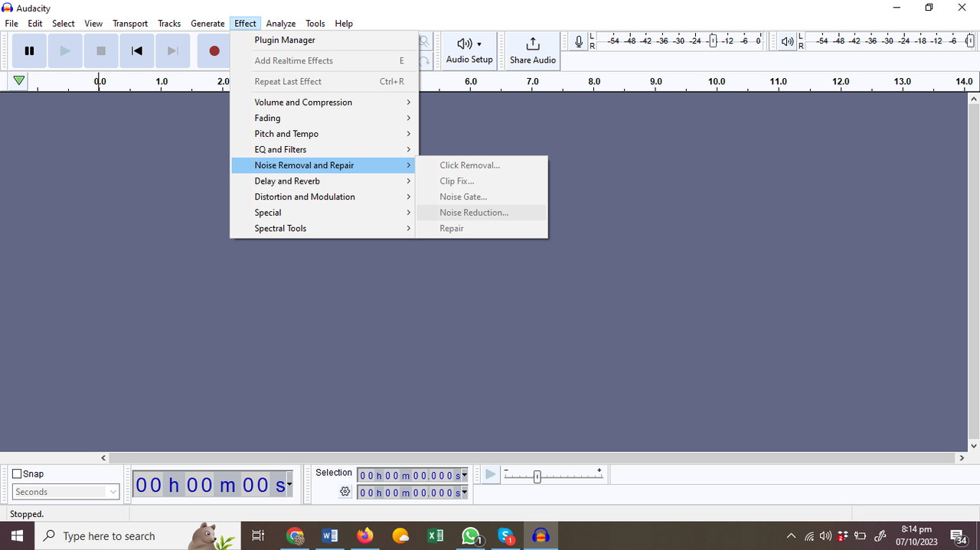Close the open Effect menu
Screen dimensions: 980x550
[x=246, y=24]
